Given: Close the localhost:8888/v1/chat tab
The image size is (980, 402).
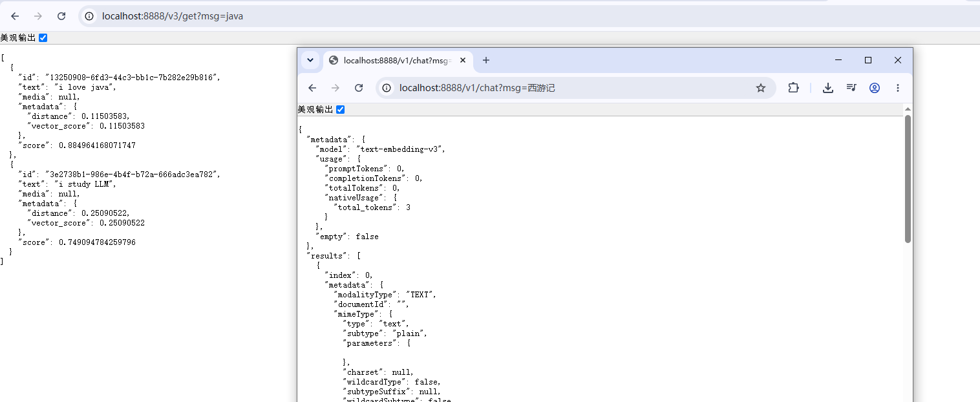Looking at the screenshot, I should pyautogui.click(x=463, y=60).
